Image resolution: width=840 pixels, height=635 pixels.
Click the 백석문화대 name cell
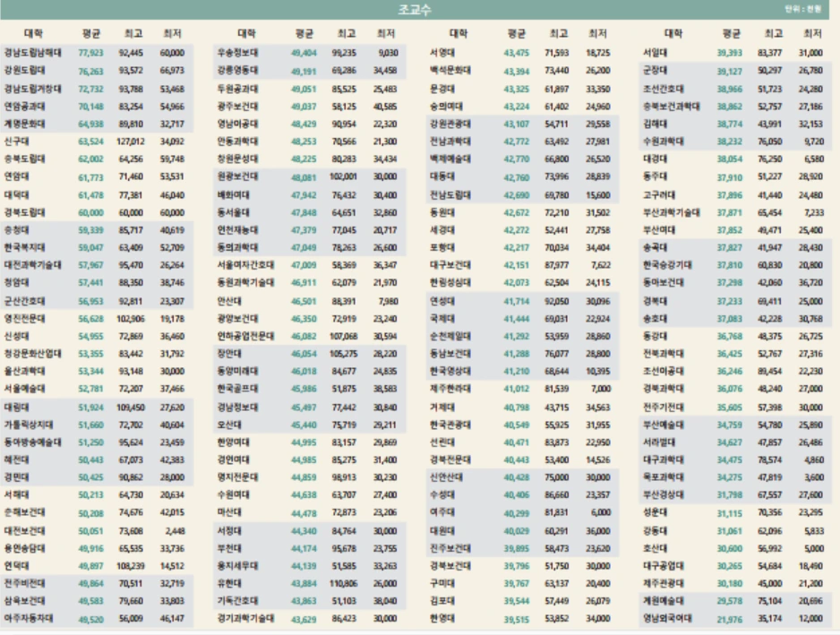(x=450, y=71)
